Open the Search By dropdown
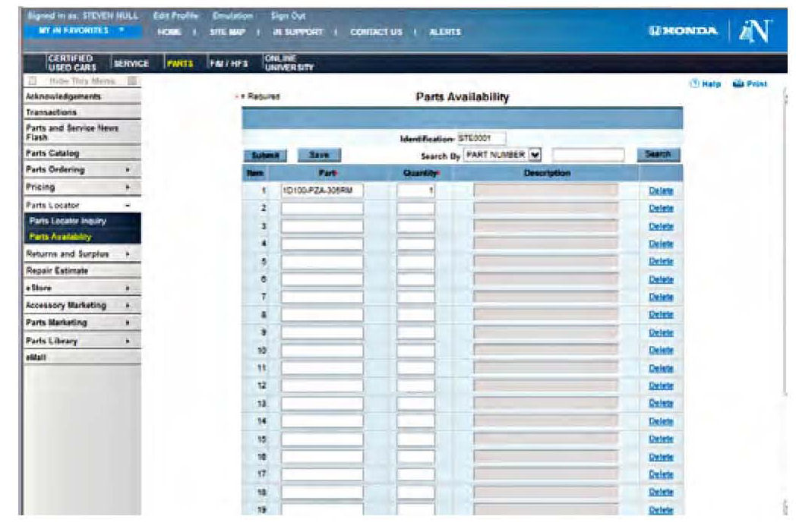The image size is (796, 532). 534,155
